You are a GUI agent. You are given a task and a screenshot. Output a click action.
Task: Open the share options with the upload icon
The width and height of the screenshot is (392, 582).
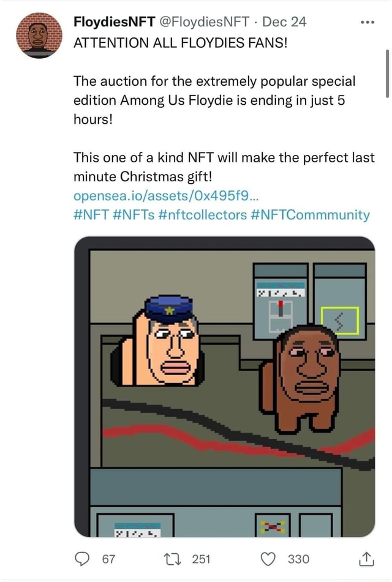click(x=366, y=558)
